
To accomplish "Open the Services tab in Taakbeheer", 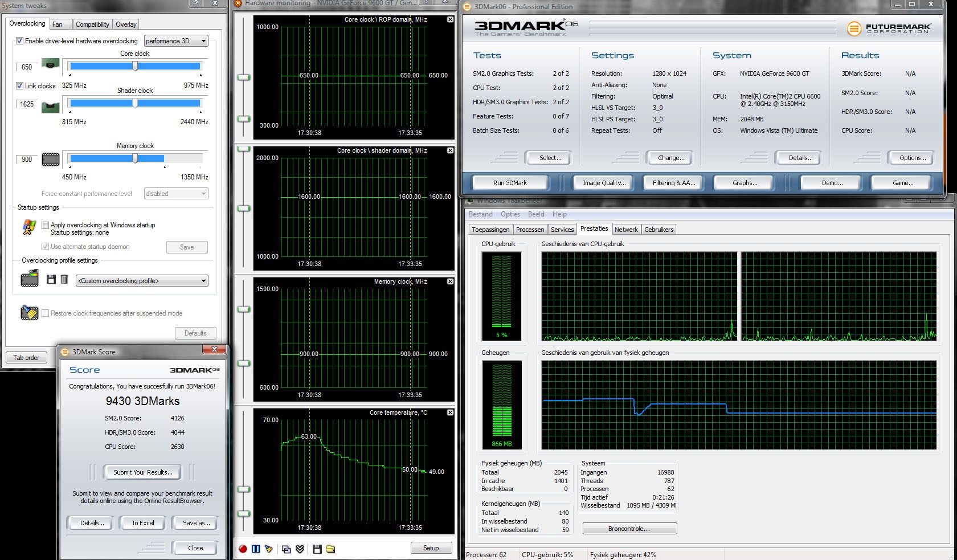I will [562, 230].
